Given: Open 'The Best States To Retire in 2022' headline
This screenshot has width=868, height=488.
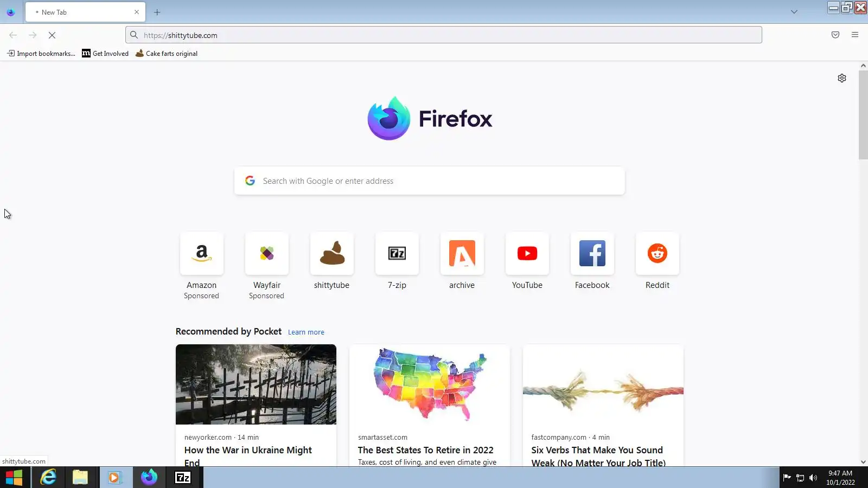Looking at the screenshot, I should coord(426,450).
